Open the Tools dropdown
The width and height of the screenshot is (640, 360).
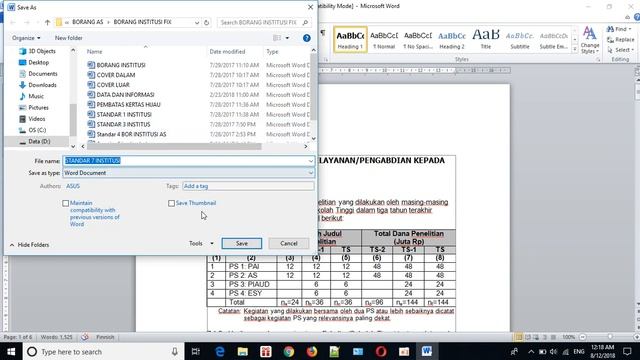pos(201,243)
